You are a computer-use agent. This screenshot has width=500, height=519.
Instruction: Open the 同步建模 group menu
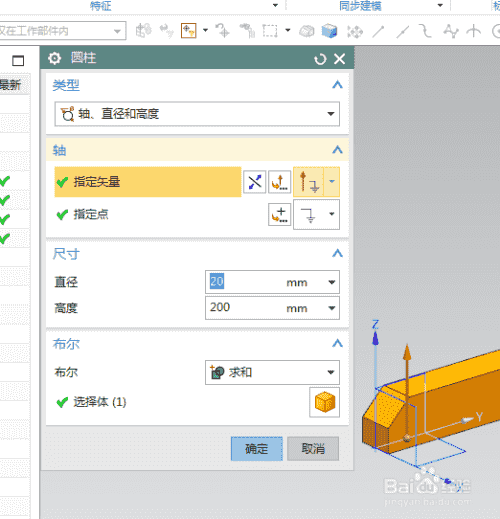click(360, 6)
